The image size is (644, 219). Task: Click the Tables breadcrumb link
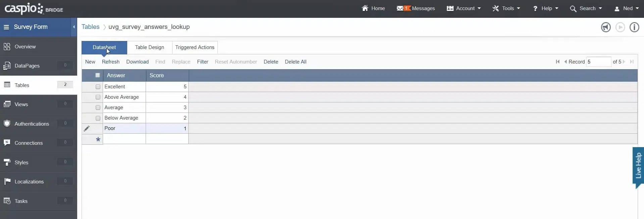point(90,27)
